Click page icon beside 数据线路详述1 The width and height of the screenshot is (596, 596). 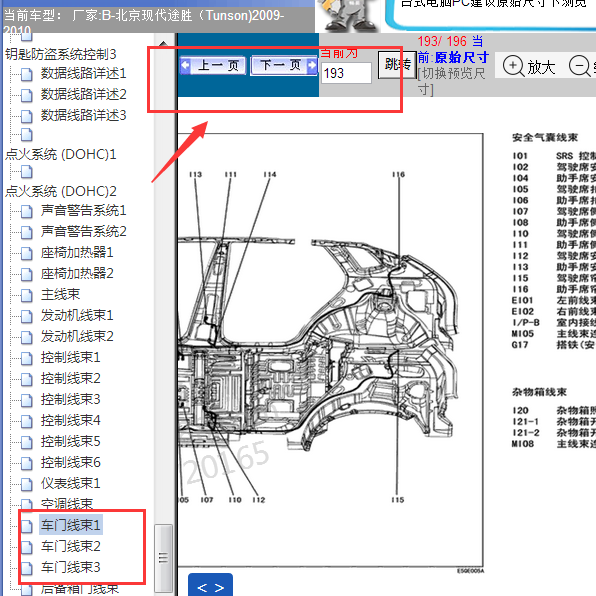(27, 74)
